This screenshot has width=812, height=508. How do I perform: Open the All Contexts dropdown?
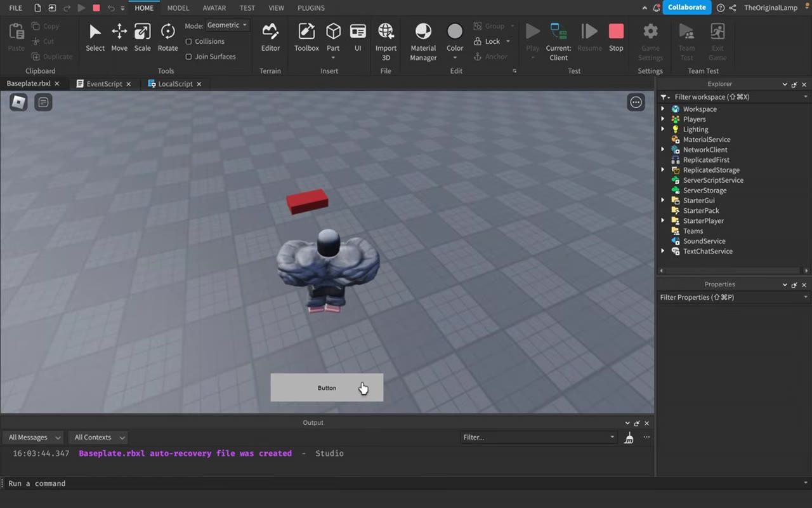[99, 438]
